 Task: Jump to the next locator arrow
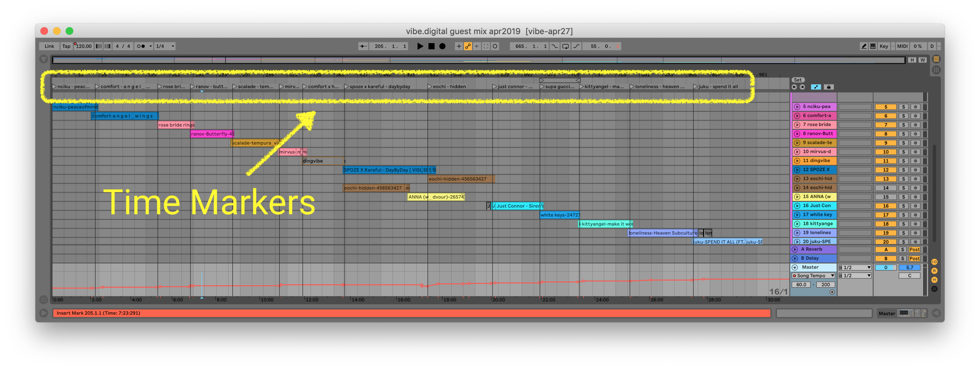point(802,87)
